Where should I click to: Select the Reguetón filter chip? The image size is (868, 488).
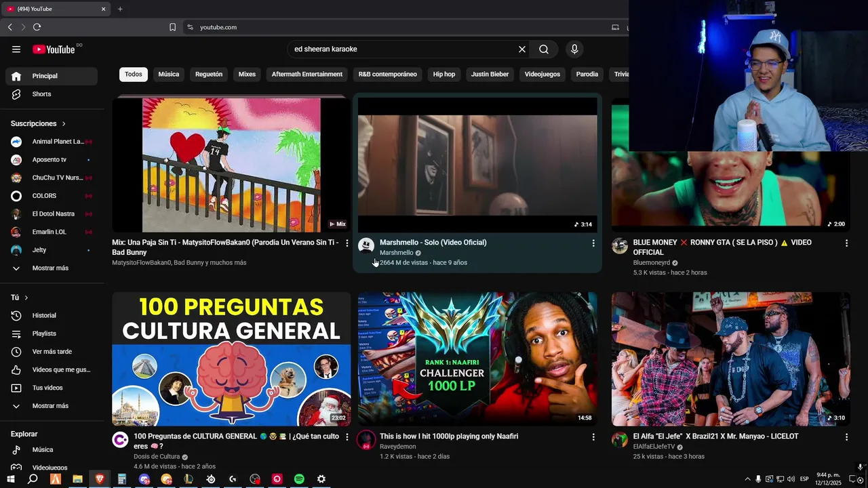[209, 75]
